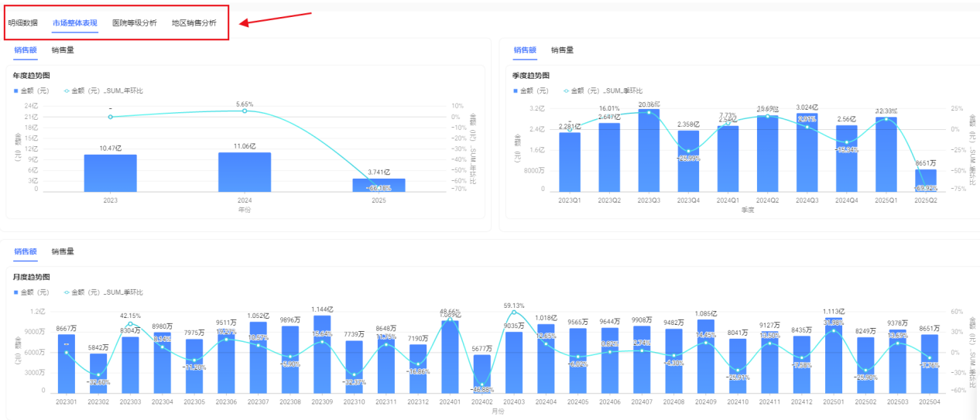The image size is (980, 420).
Task: Click the 202504 bar in monthly chart
Action: click(929, 364)
